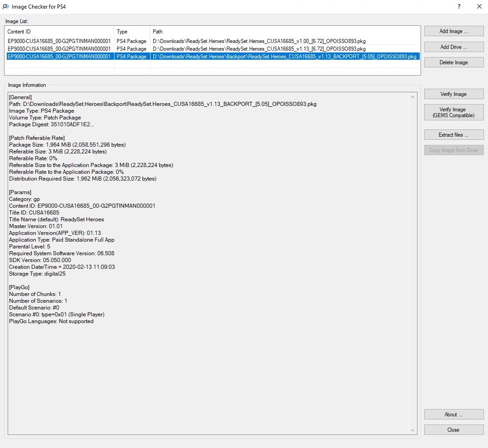Click the scroll down arrow in Image Information

412,430
